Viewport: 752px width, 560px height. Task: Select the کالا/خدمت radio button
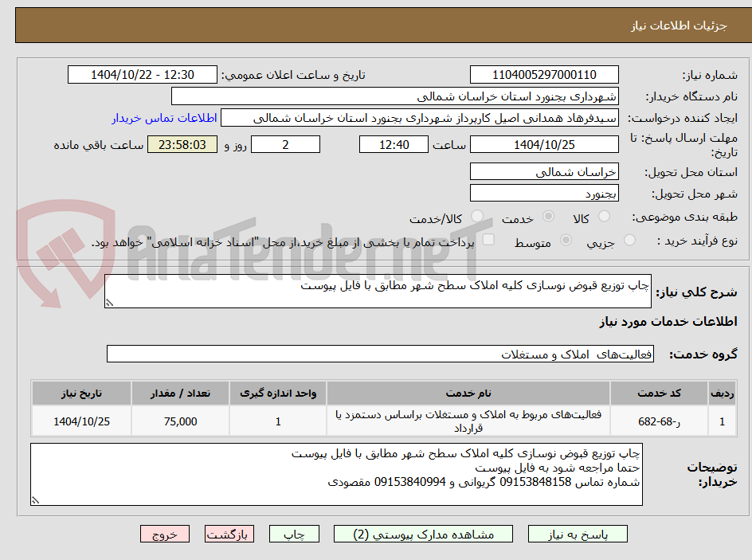coord(476,213)
